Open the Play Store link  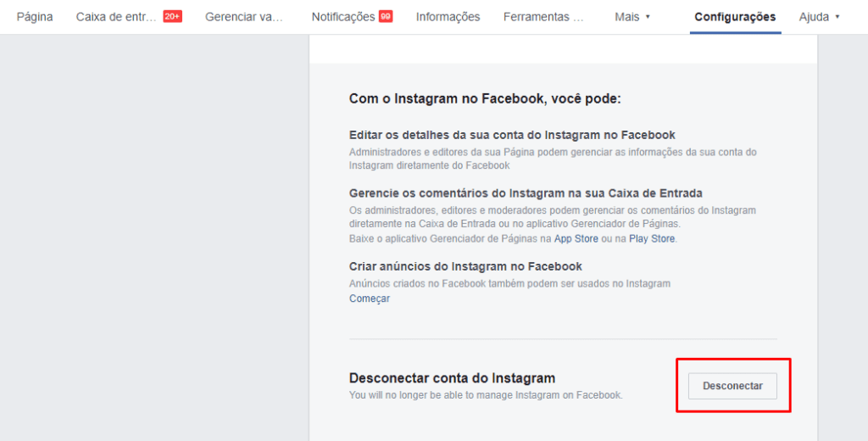click(x=652, y=239)
